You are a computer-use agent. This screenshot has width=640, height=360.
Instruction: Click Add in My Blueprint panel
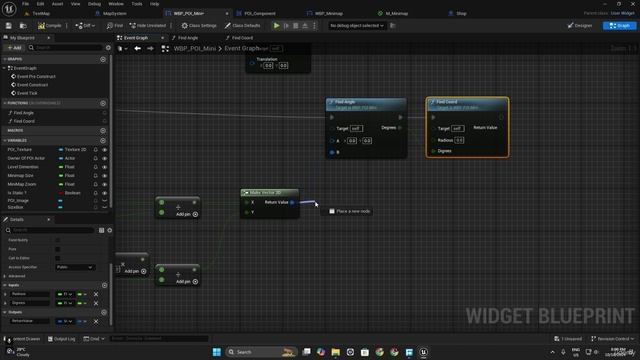point(14,48)
